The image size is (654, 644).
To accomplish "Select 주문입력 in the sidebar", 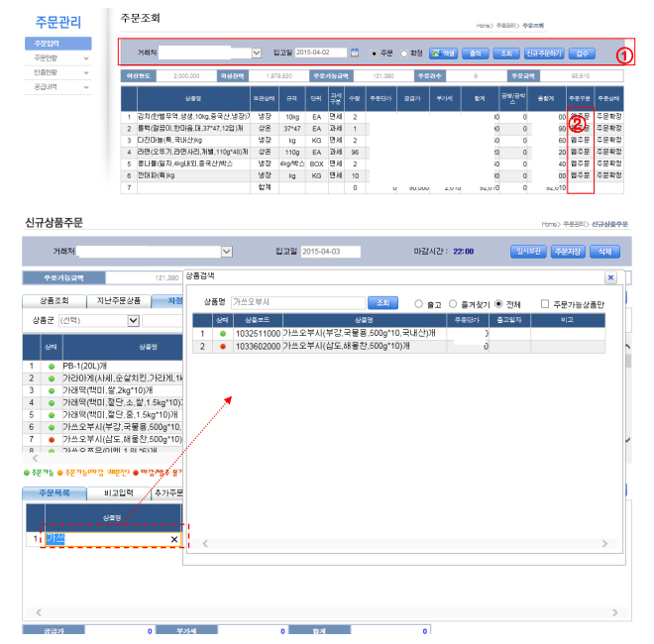I will click(x=58, y=44).
